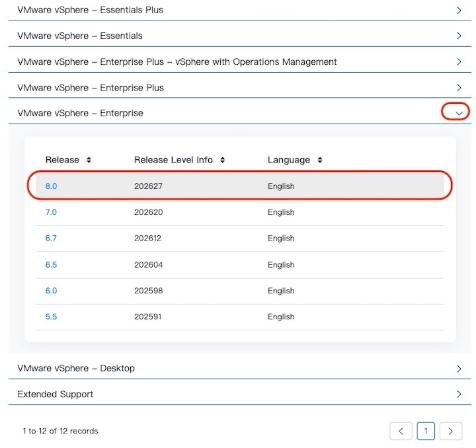Click the 1 to 12 of 12 records text
The width and height of the screenshot is (476, 448).
[60, 431]
